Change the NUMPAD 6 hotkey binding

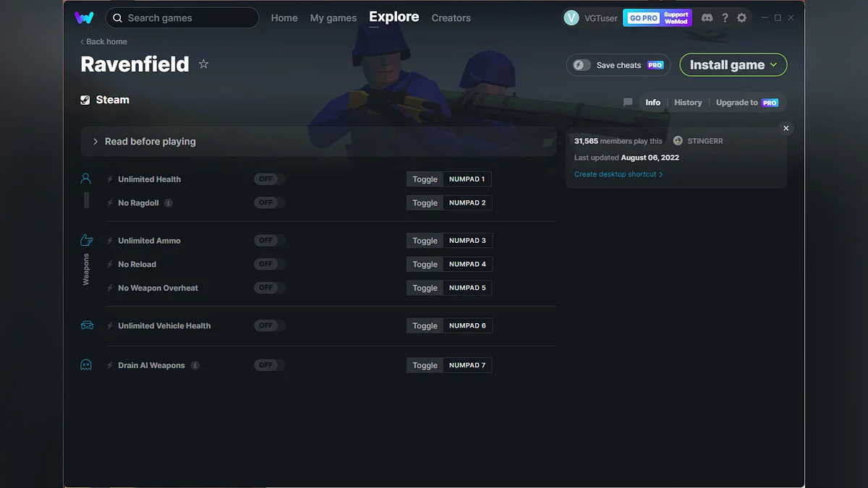[467, 326]
